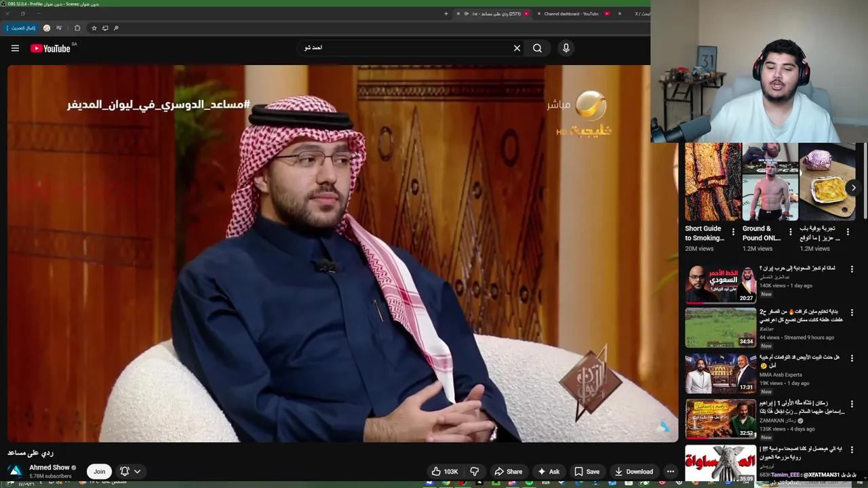The width and height of the screenshot is (868, 488).
Task: Open options for Short Guide to Smoking
Action: pyautogui.click(x=733, y=232)
